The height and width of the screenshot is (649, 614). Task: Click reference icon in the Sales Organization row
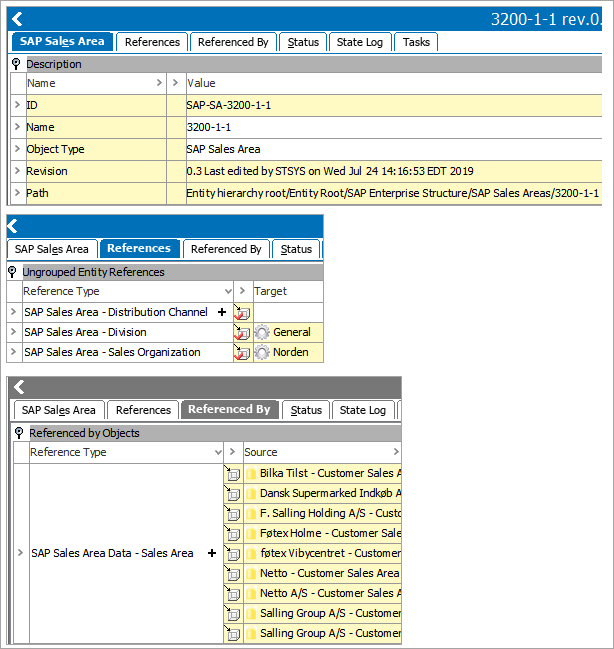242,352
